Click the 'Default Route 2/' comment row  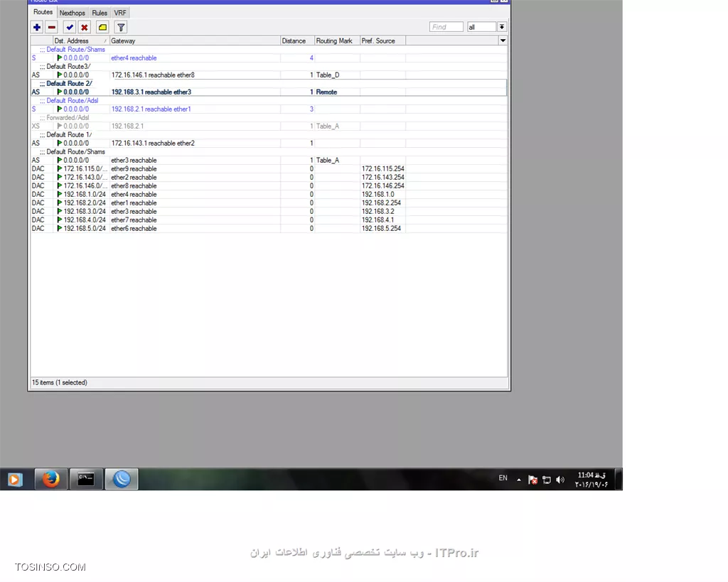click(268, 84)
